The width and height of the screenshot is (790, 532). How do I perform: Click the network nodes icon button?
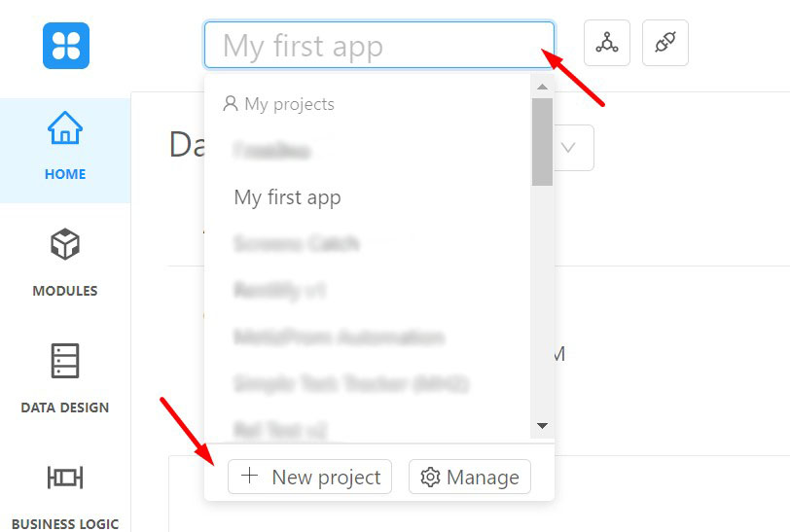tap(607, 43)
